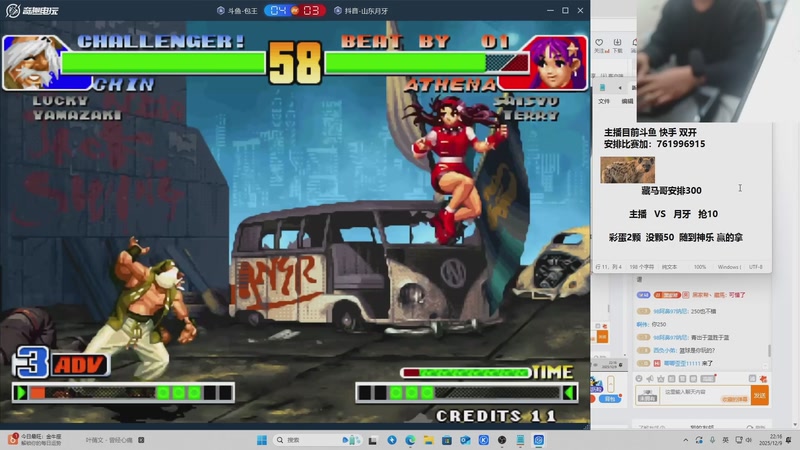The height and width of the screenshot is (450, 800).
Task: Click the number 761996915 in Notepad
Action: [681, 144]
